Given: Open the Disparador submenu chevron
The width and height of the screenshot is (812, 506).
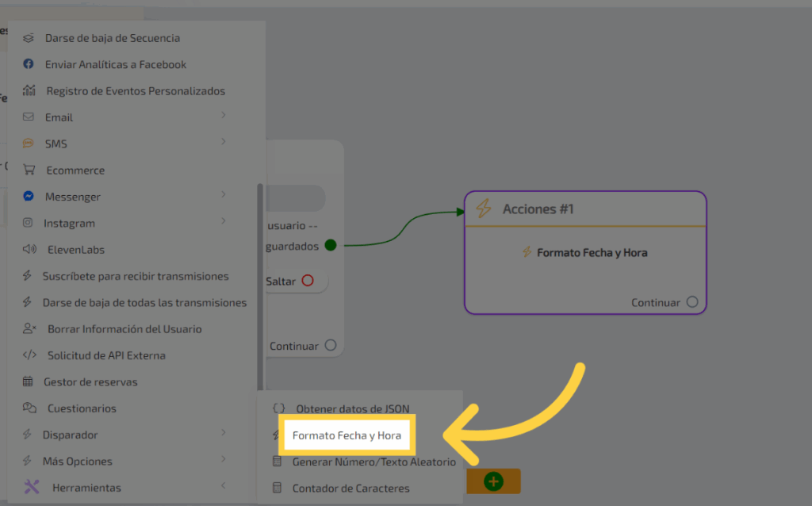Looking at the screenshot, I should [224, 433].
